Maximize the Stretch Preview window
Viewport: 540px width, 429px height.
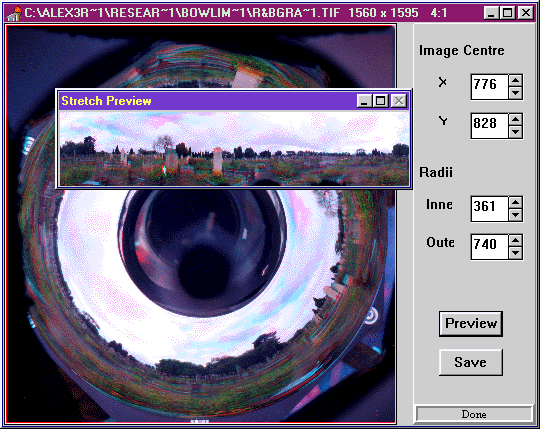point(381,101)
